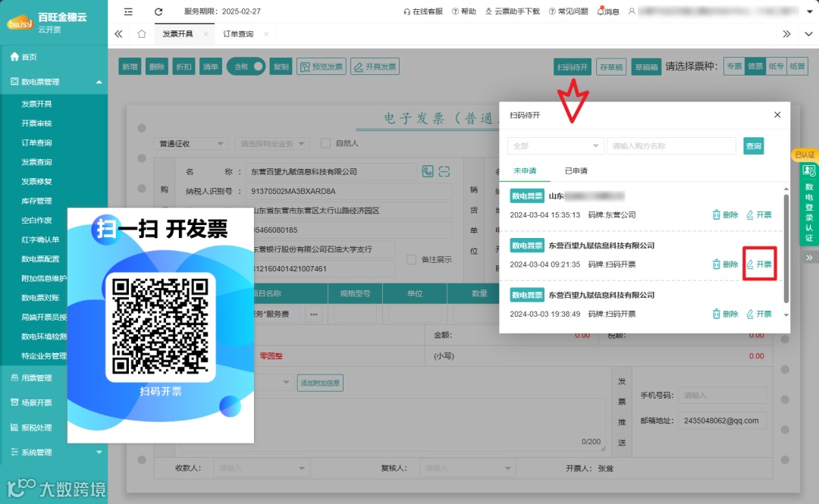This screenshot has width=819, height=504.
Task: Click the three-dots button in the item row
Action: pos(313,315)
